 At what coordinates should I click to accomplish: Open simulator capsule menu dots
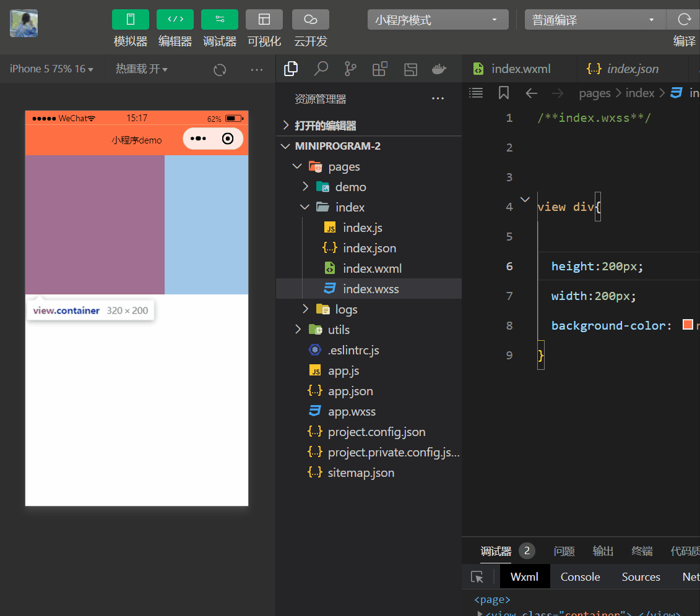click(198, 139)
